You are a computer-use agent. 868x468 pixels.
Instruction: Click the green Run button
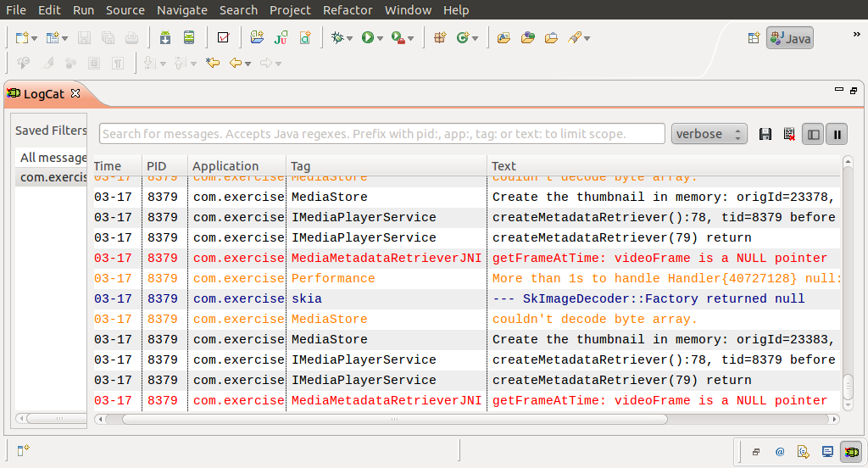368,37
